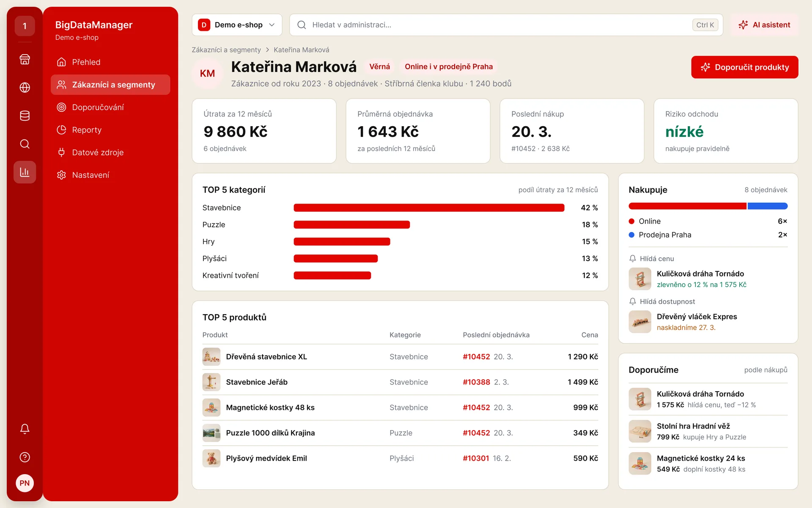The image size is (812, 508).
Task: Click the Stavebnice category bar
Action: point(429,208)
